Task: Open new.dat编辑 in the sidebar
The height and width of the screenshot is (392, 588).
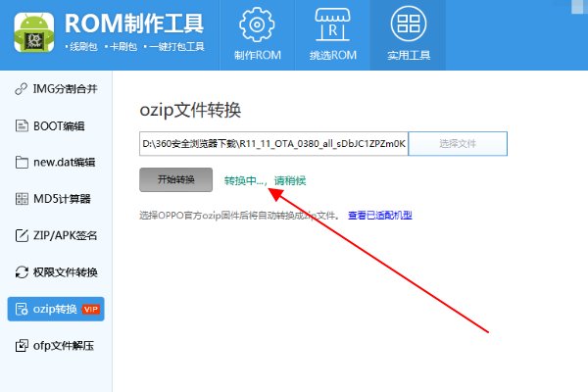Action: click(56, 162)
